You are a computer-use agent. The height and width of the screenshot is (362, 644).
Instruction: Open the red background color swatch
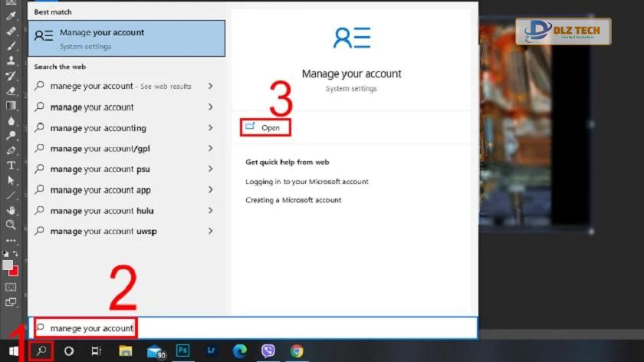click(15, 271)
